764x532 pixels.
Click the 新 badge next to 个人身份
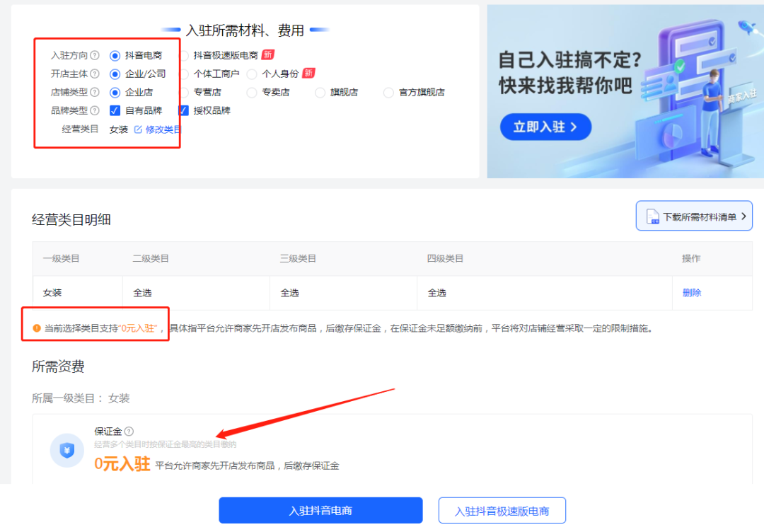pyautogui.click(x=308, y=73)
